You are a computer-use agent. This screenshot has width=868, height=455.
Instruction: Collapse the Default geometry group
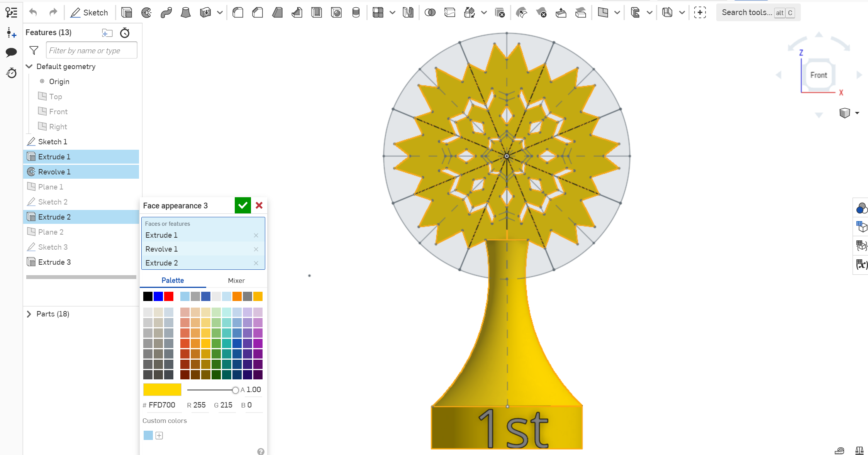tap(29, 66)
